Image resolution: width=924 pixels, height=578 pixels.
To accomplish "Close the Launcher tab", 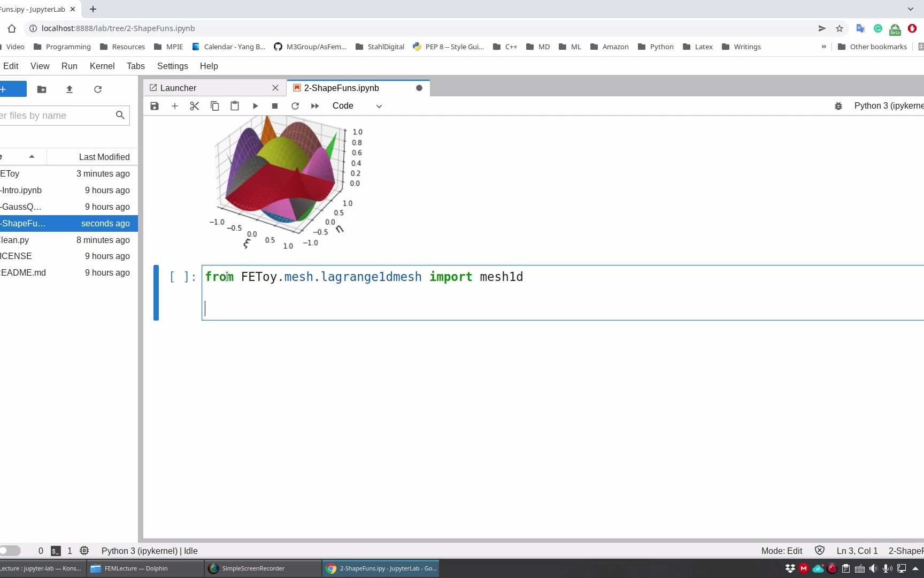I will pyautogui.click(x=275, y=88).
